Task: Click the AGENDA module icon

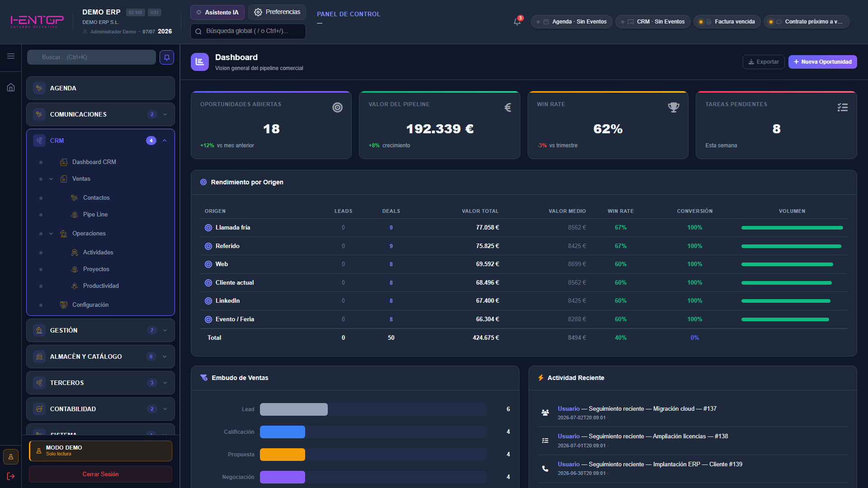Action: point(39,88)
